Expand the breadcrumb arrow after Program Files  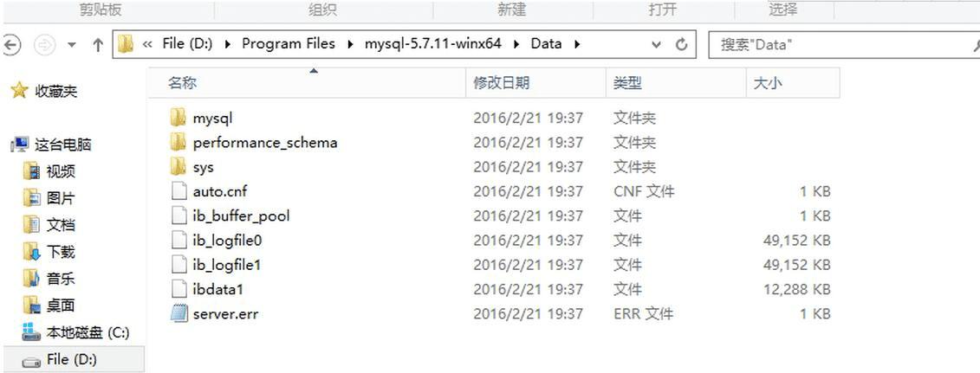tap(349, 44)
